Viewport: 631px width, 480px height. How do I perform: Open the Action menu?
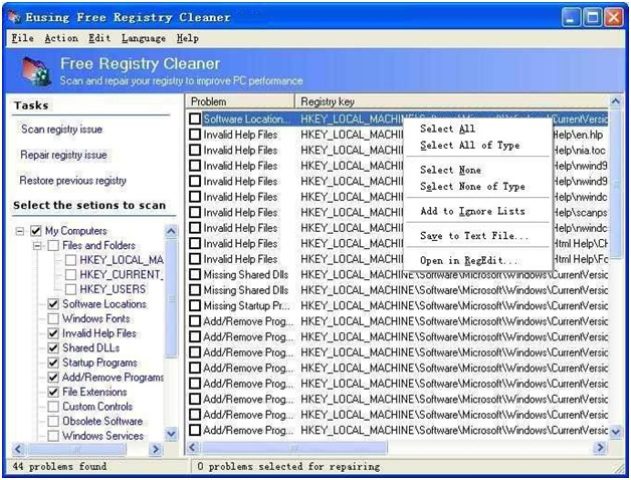[61, 38]
